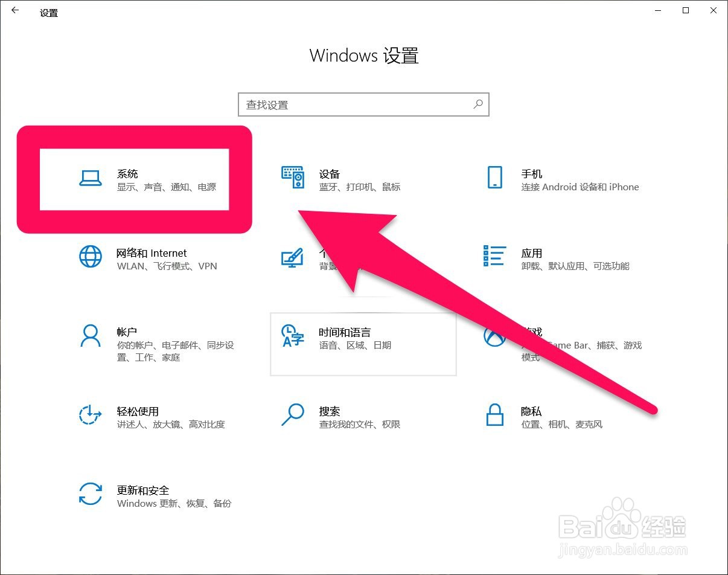Open the 帐户 settings category

coord(161,344)
